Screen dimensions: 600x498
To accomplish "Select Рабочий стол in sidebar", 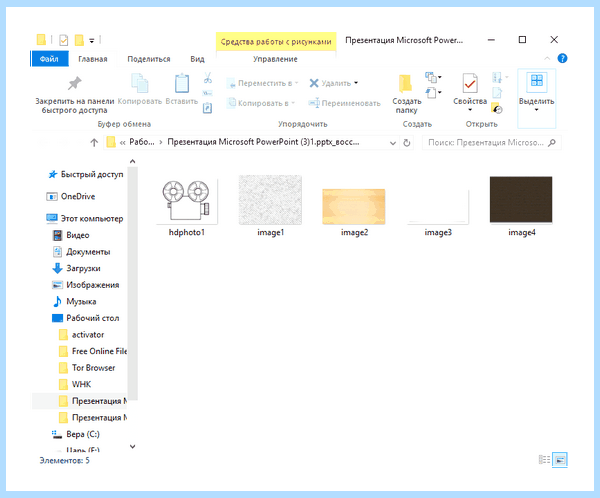I will click(x=86, y=318).
